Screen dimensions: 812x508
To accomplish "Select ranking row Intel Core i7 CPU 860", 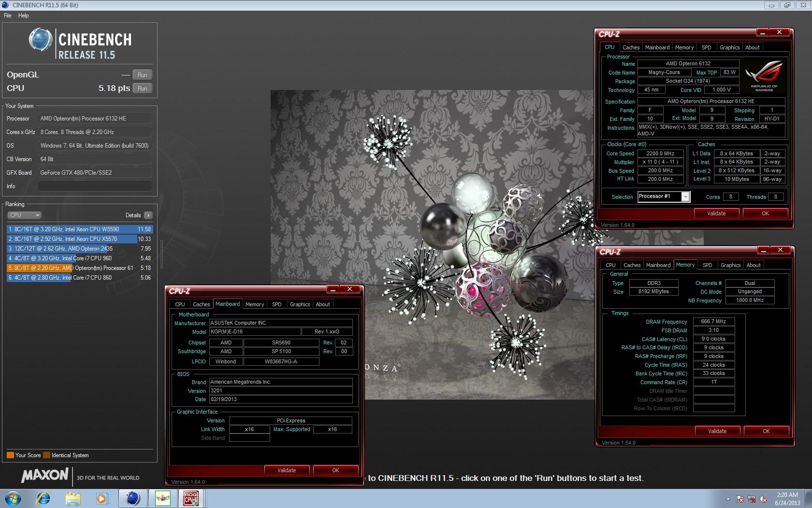I will pos(80,278).
